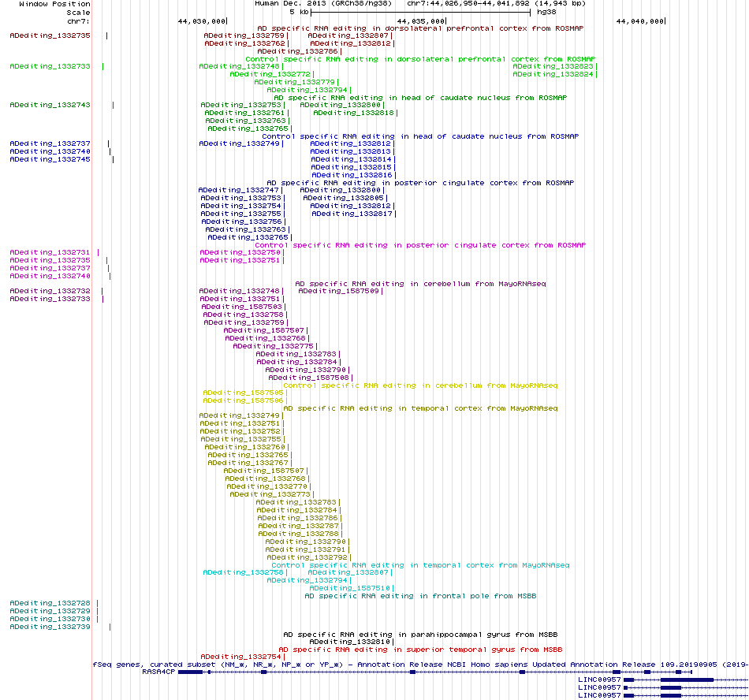Select item ADediting_1332792
749x700 pixels.
(x=307, y=557)
